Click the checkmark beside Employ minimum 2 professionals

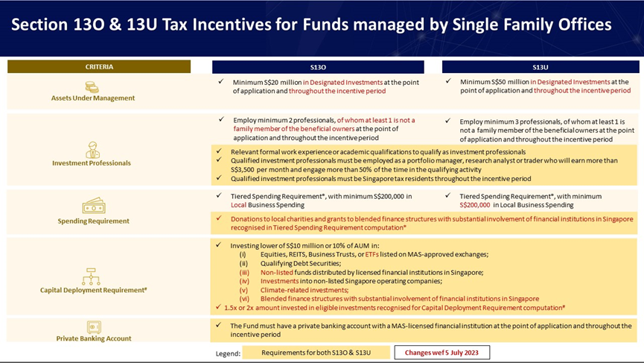tap(221, 119)
